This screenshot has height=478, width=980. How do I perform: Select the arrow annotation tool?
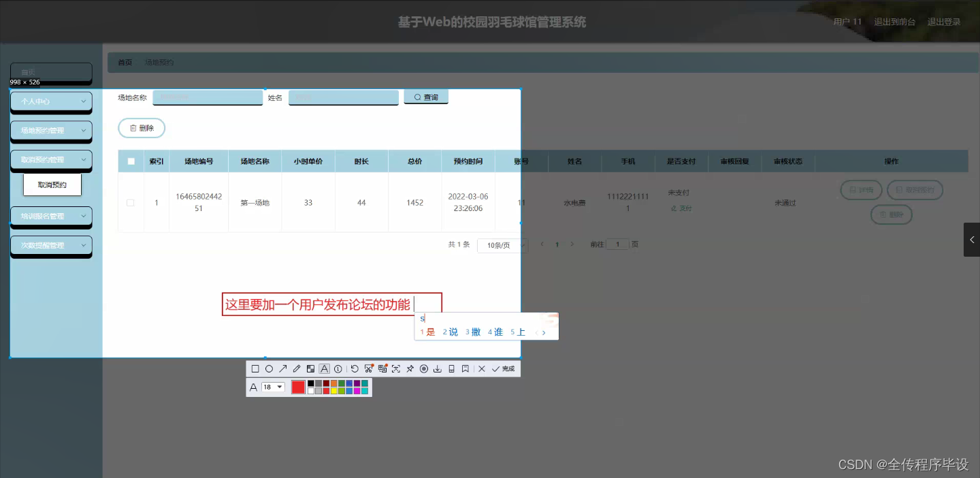pos(283,368)
